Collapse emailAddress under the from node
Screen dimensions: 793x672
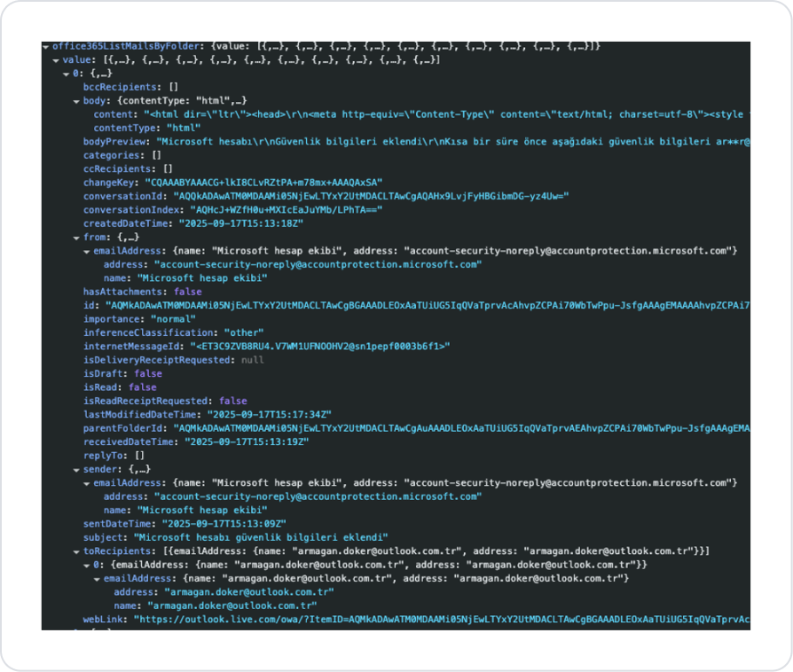(86, 252)
